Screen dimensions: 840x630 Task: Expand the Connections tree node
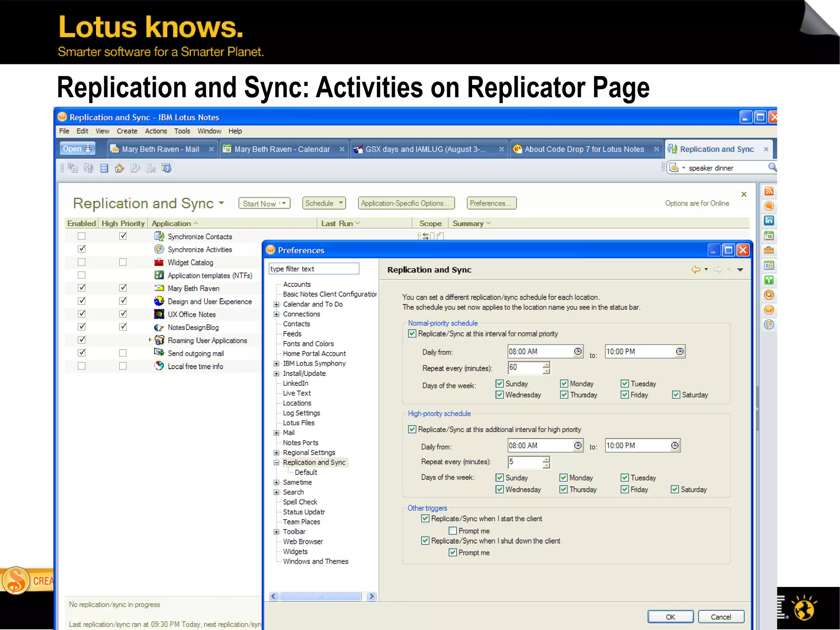coord(276,314)
